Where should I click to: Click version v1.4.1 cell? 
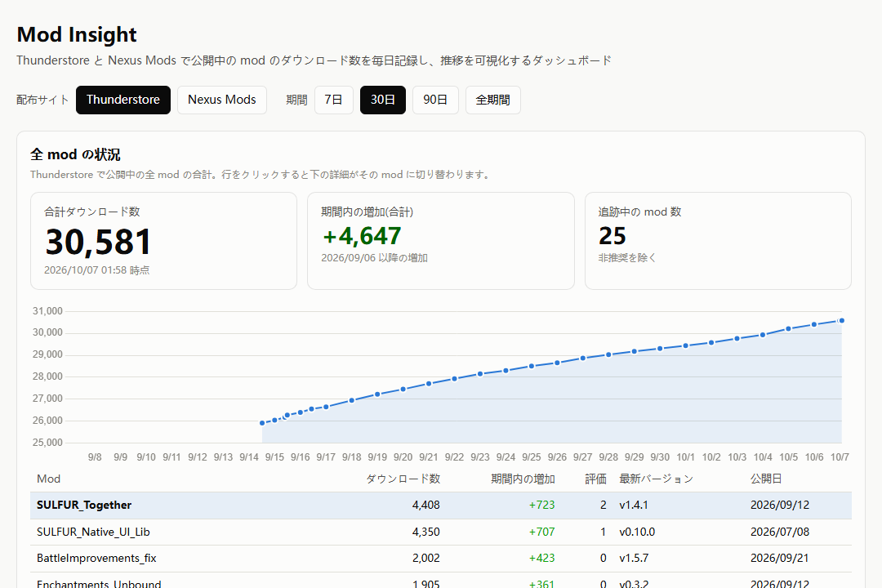(634, 506)
